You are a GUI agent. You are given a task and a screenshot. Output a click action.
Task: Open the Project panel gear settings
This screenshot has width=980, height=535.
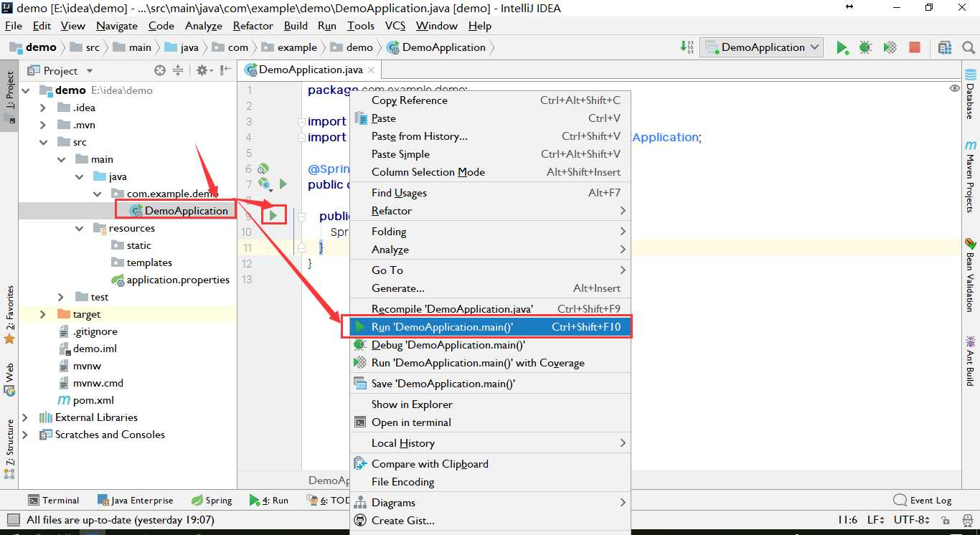[204, 70]
